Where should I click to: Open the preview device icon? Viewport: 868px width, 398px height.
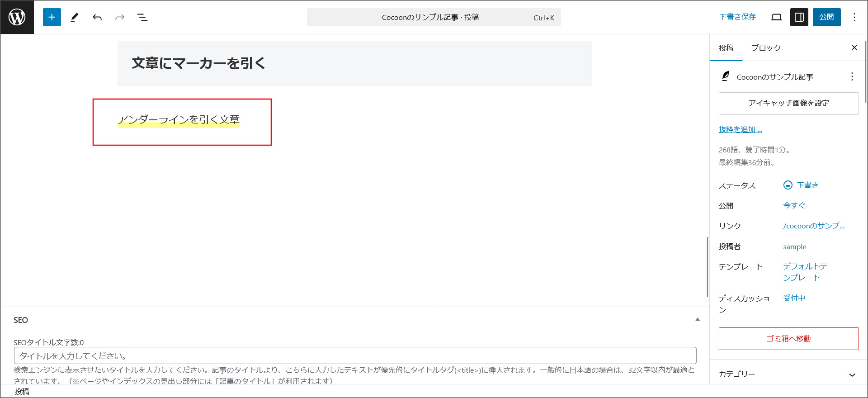tap(777, 17)
